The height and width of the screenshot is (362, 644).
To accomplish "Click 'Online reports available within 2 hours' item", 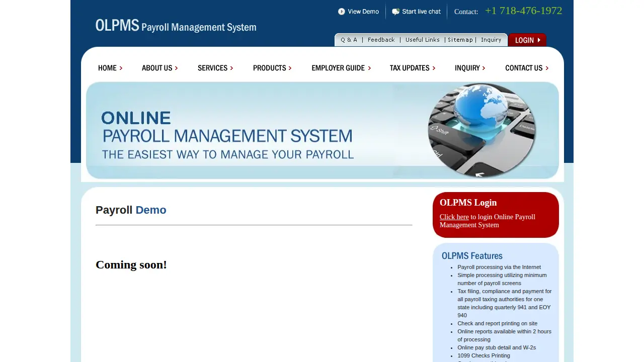I will (x=504, y=335).
